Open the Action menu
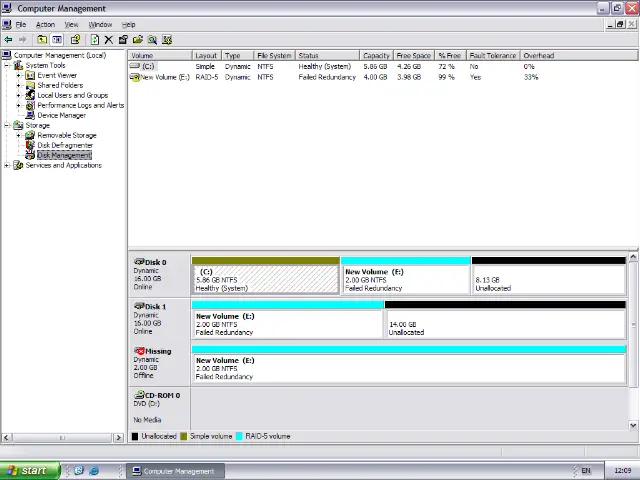The height and width of the screenshot is (480, 640). point(45,24)
